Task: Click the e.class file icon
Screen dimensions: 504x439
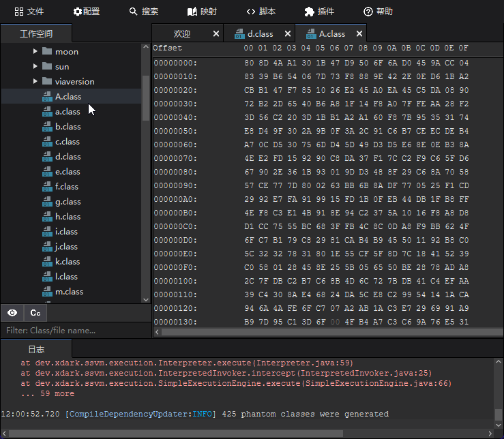Action: pos(47,172)
